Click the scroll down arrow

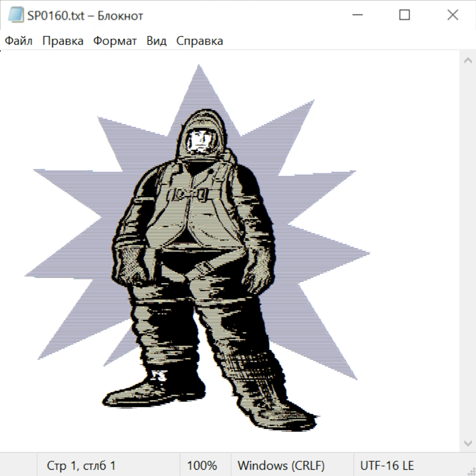pyautogui.click(x=468, y=443)
